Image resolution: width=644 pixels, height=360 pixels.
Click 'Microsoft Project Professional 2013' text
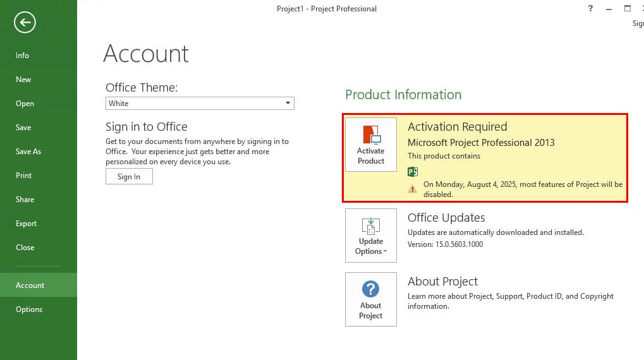(481, 143)
